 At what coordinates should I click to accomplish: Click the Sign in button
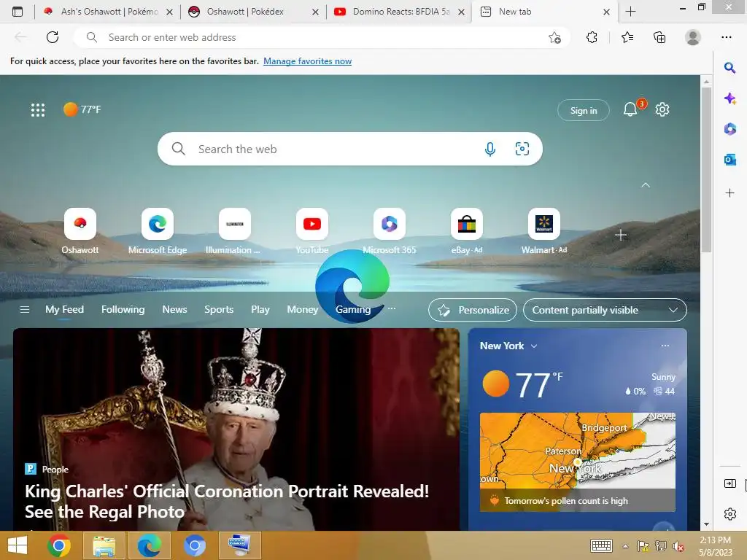pyautogui.click(x=584, y=111)
